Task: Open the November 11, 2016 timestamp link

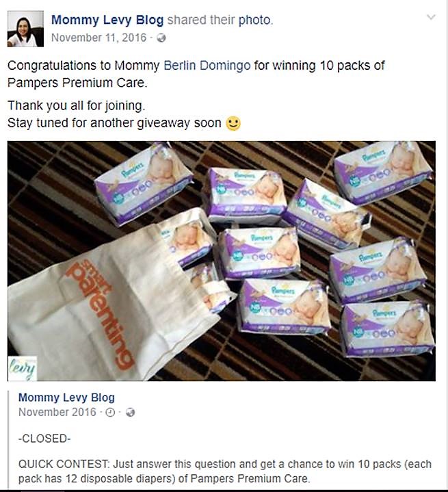Action: coord(98,38)
